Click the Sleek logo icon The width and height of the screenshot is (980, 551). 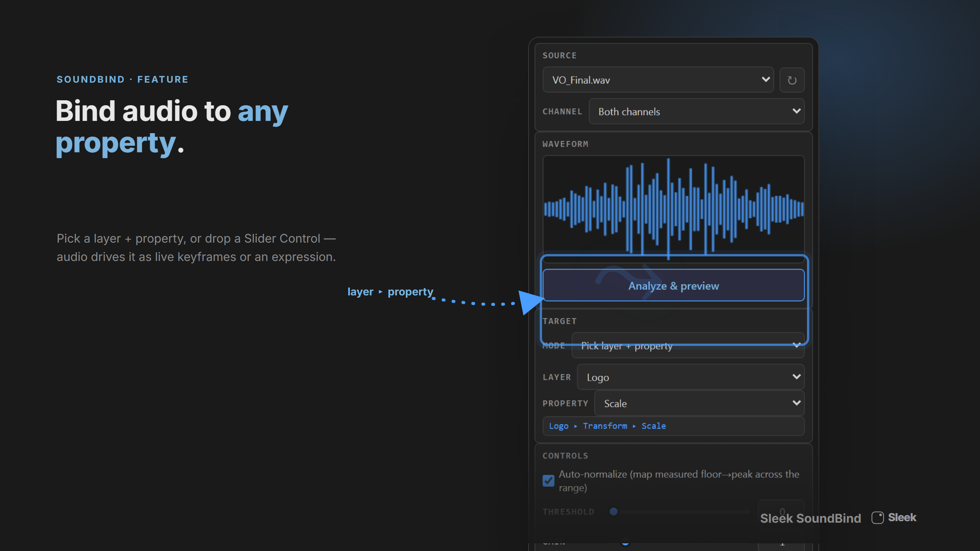[877, 518]
